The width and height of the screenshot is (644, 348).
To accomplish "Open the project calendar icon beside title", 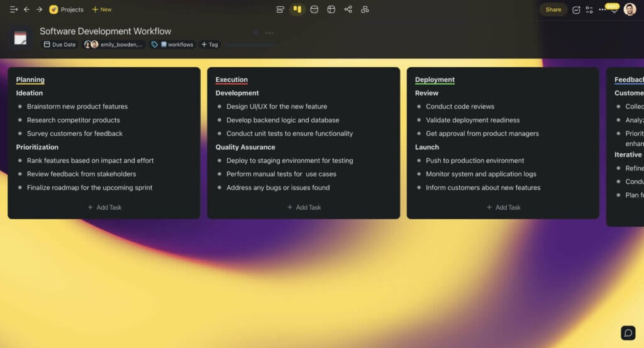I will tap(21, 38).
